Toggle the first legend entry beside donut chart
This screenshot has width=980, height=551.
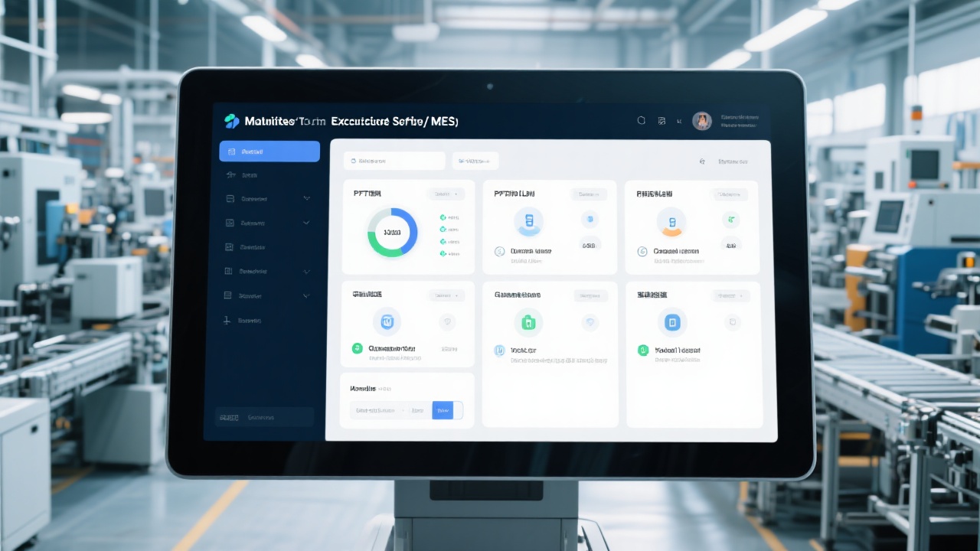tap(443, 217)
